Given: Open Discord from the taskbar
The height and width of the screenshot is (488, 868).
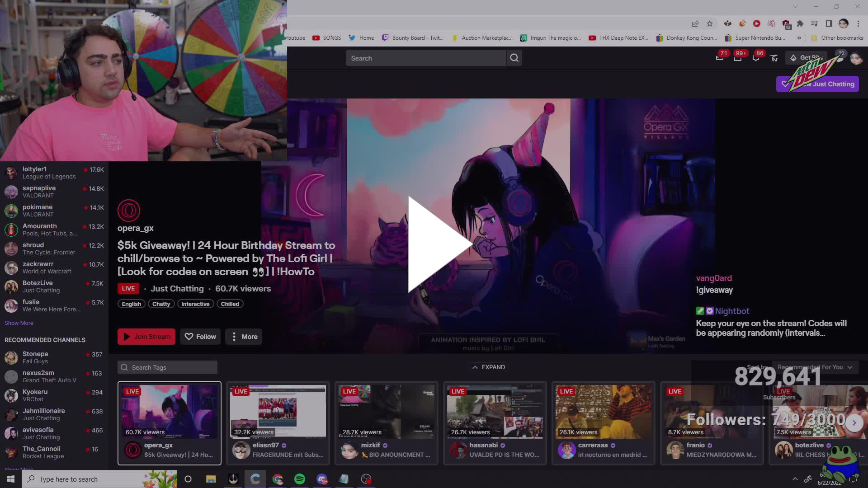Looking at the screenshot, I should 322,479.
